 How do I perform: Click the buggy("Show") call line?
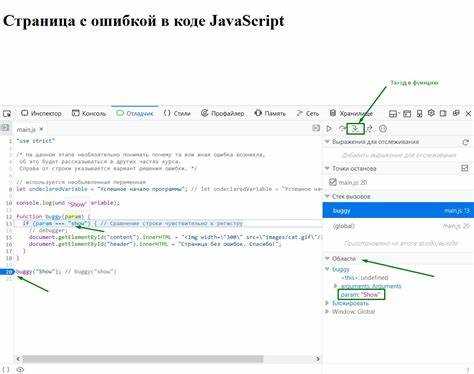[67, 272]
